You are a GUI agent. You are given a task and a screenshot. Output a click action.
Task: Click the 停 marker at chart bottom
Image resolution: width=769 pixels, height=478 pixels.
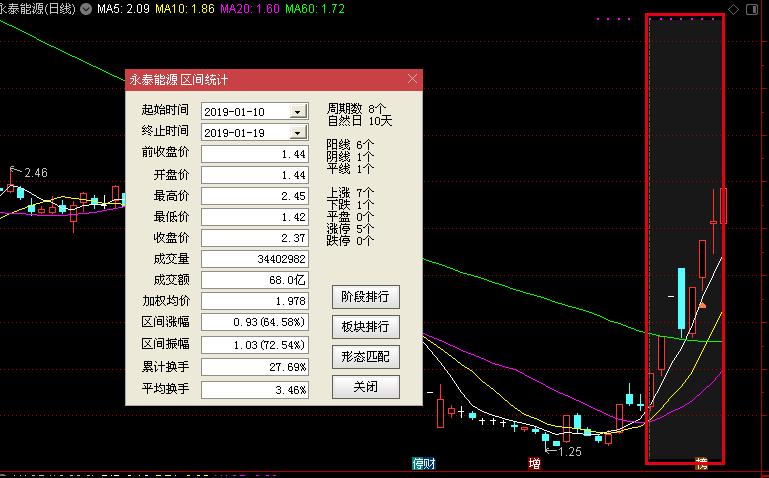417,463
